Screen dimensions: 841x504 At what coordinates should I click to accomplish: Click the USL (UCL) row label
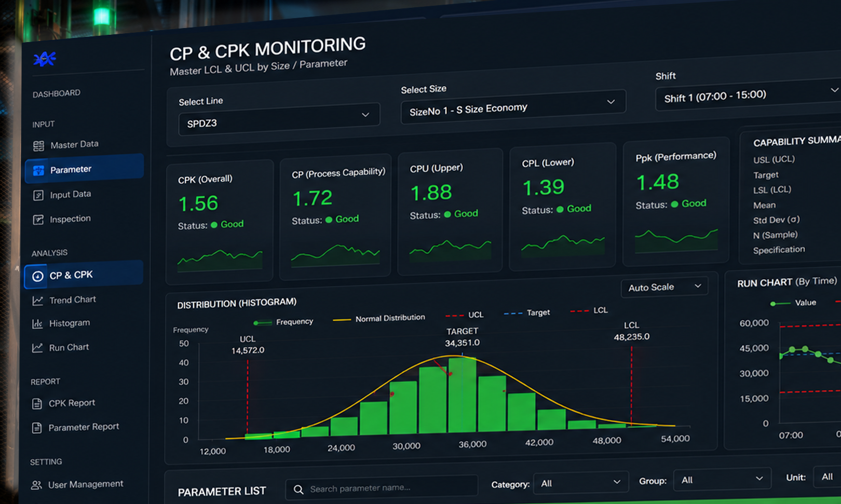pyautogui.click(x=774, y=159)
